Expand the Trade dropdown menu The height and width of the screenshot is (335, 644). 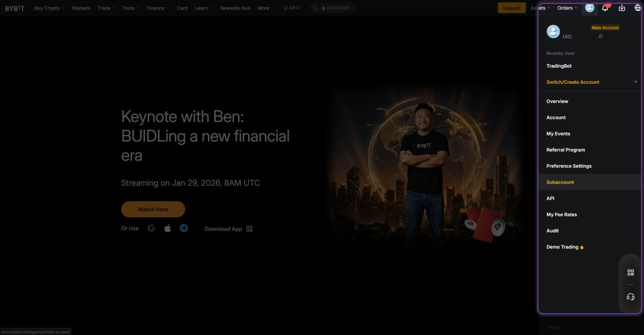(x=106, y=8)
